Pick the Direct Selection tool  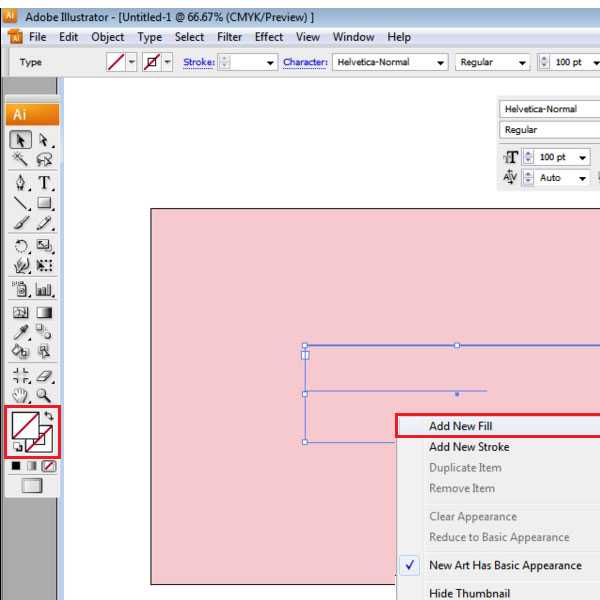45,140
